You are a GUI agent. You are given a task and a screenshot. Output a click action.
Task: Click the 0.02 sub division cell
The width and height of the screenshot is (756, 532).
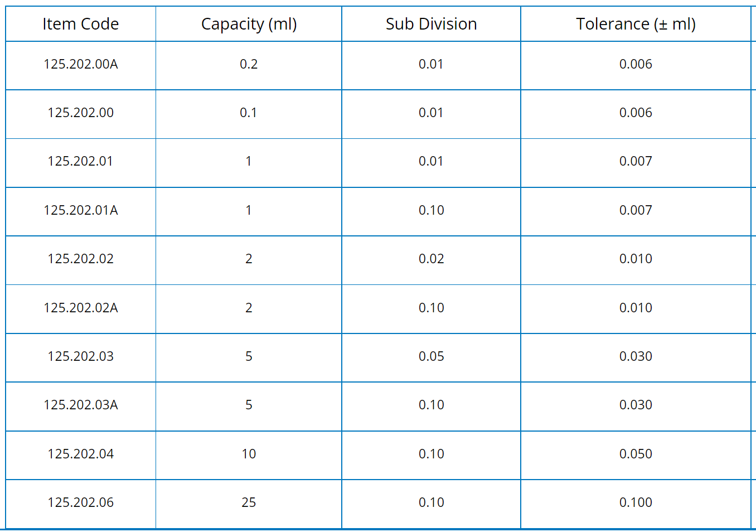tap(431, 259)
